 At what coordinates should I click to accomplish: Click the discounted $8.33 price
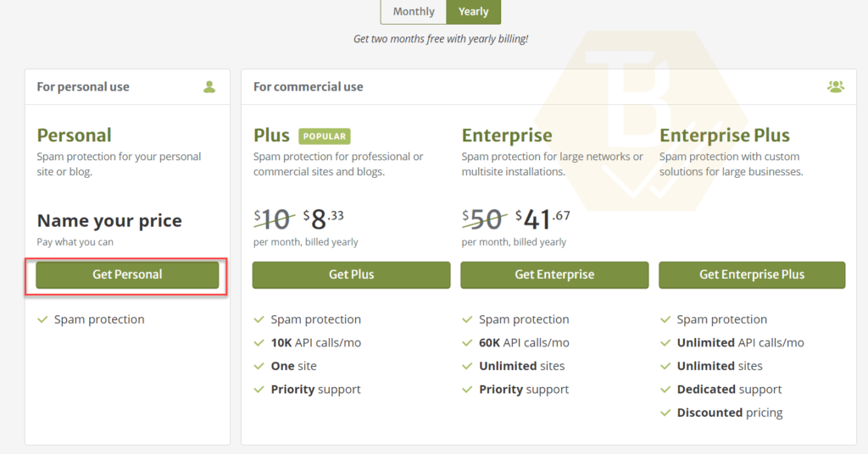coord(323,219)
